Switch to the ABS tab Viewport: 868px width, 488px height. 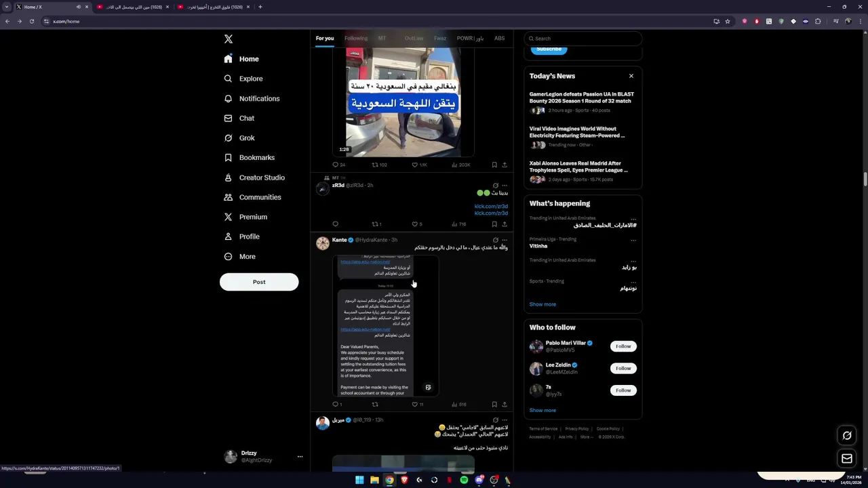tap(499, 39)
